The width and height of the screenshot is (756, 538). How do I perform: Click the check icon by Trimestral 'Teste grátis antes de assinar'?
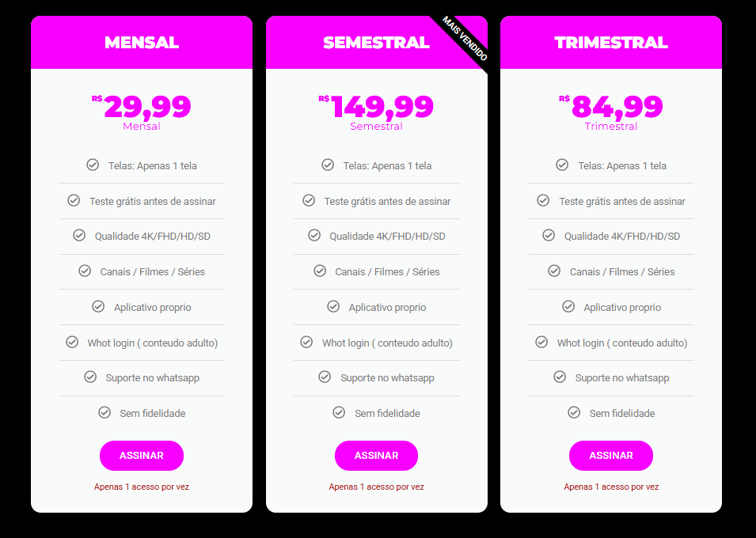[543, 201]
